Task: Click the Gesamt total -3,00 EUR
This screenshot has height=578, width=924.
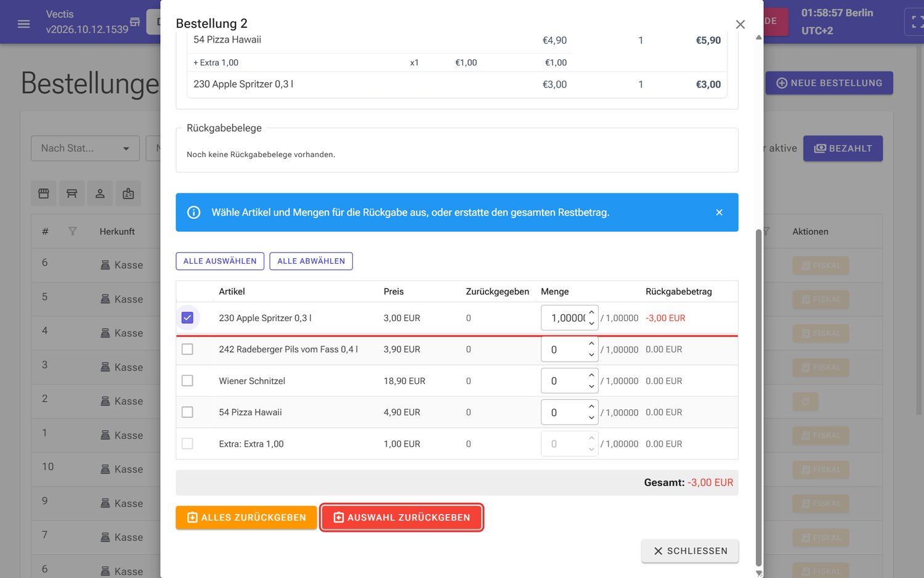Action: click(689, 482)
